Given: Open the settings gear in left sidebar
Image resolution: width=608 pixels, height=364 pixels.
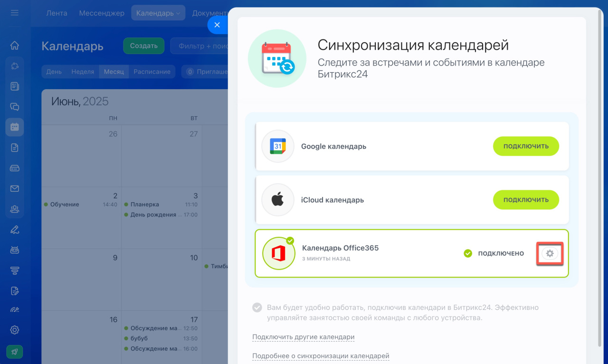Looking at the screenshot, I should [15, 330].
